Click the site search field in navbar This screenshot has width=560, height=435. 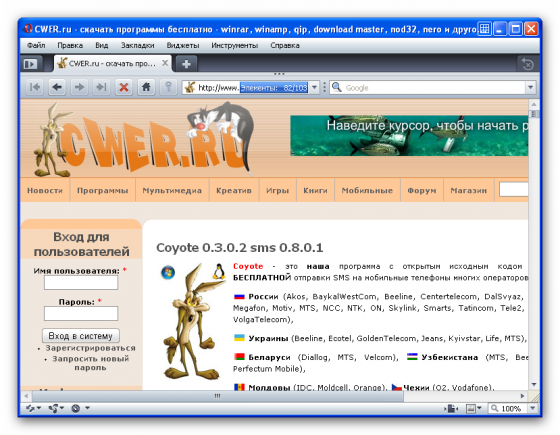[514, 189]
